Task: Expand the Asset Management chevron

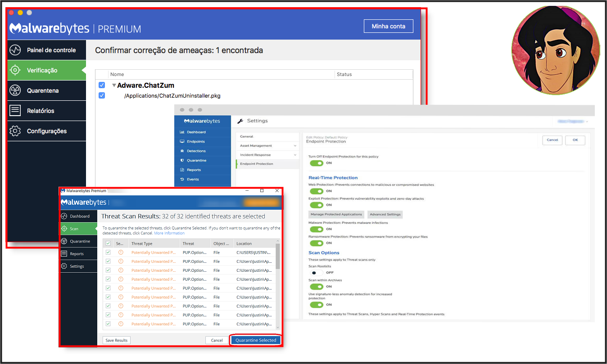Action: (x=295, y=146)
